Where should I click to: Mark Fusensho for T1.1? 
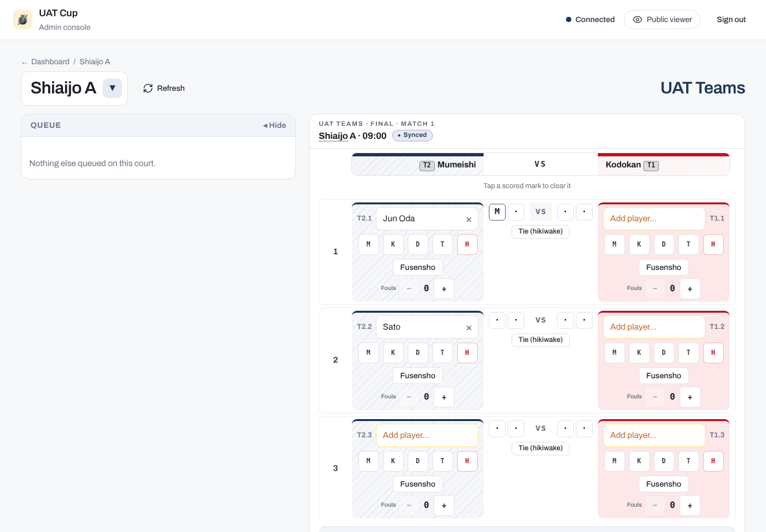[663, 267]
